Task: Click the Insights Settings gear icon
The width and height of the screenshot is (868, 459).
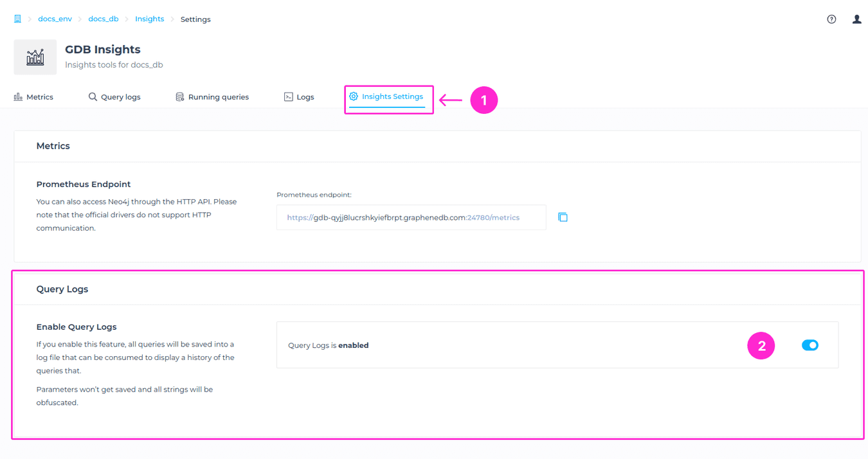Action: [x=354, y=96]
